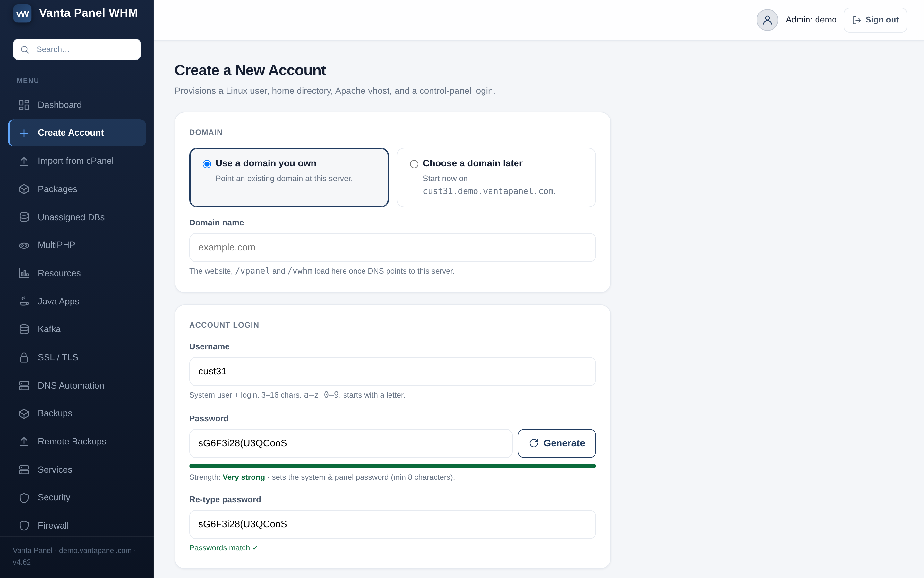This screenshot has width=924, height=578.
Task: Select Choose a domain later radio
Action: 414,164
